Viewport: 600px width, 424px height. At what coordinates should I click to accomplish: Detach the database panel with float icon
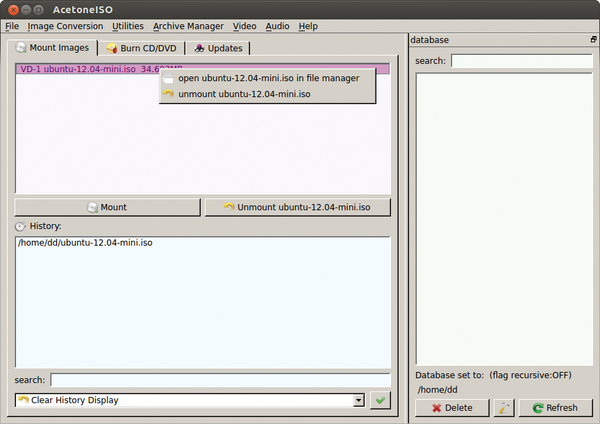tap(593, 39)
